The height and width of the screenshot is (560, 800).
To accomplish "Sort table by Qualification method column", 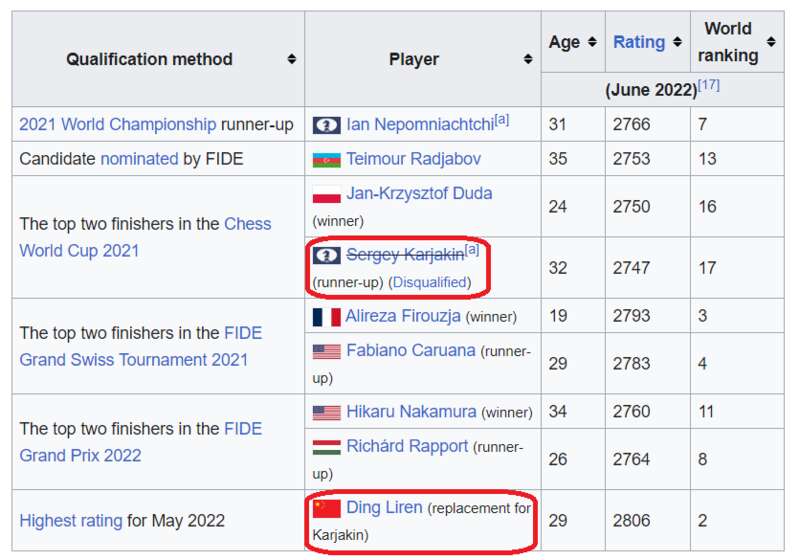I will pos(291,59).
